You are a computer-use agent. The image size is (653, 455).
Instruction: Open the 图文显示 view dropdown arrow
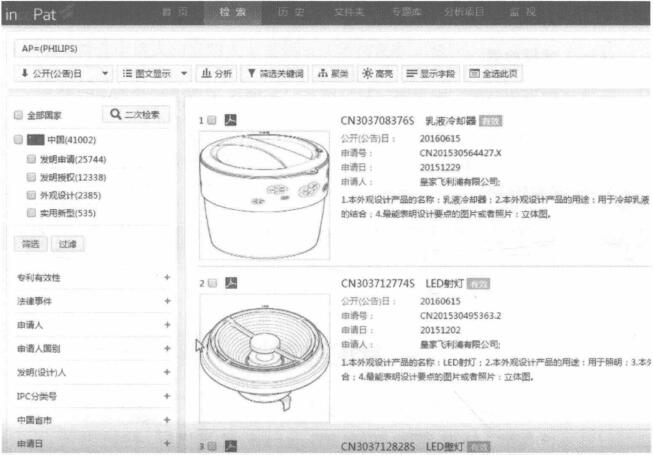(x=184, y=74)
